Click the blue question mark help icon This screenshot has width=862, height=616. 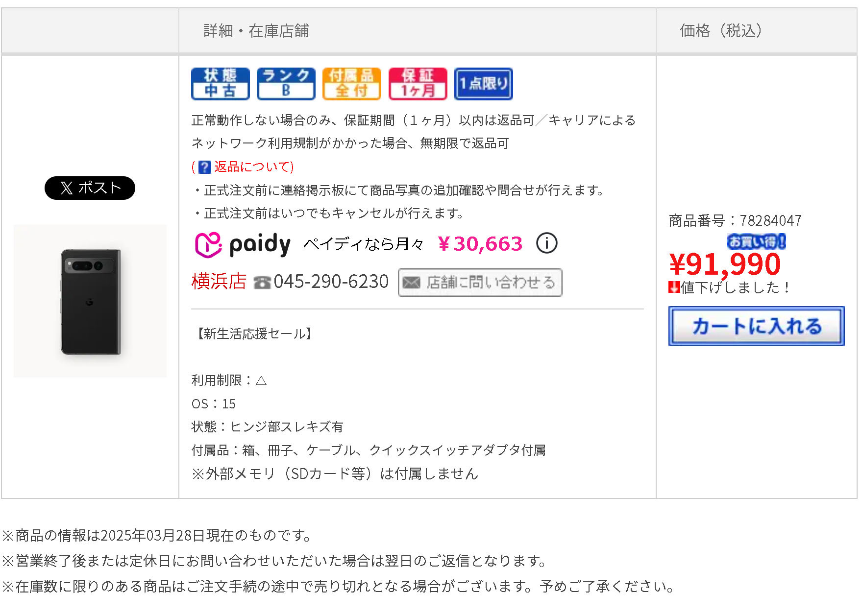(205, 167)
